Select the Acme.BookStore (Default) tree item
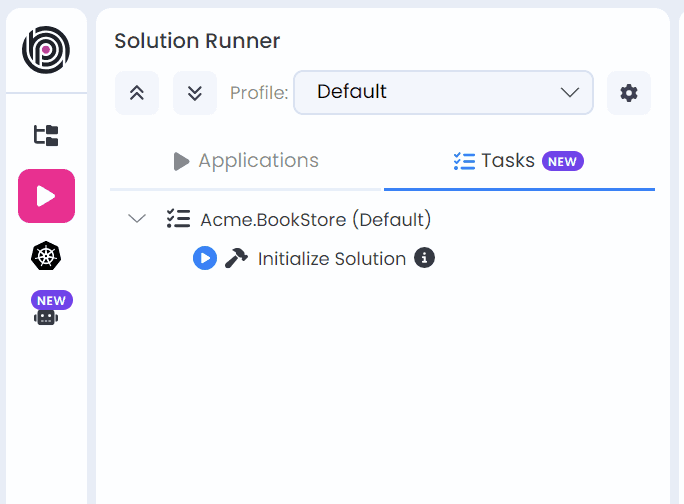The image size is (684, 504). tap(315, 219)
